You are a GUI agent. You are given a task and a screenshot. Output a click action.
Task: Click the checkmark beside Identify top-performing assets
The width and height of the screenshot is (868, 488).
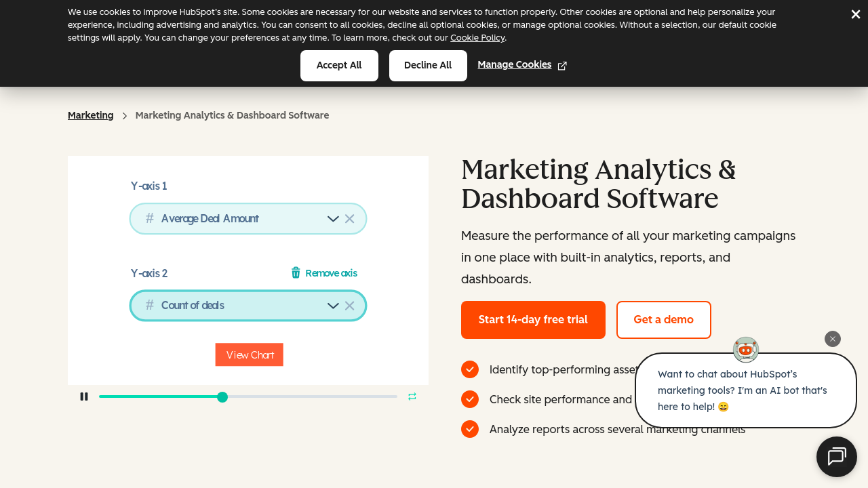[x=470, y=369]
